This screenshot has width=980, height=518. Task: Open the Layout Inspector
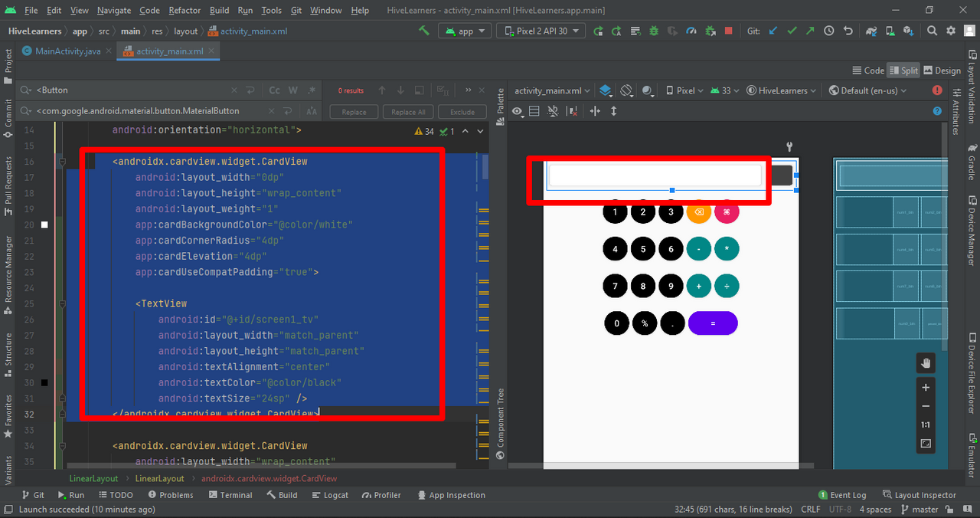click(920, 495)
